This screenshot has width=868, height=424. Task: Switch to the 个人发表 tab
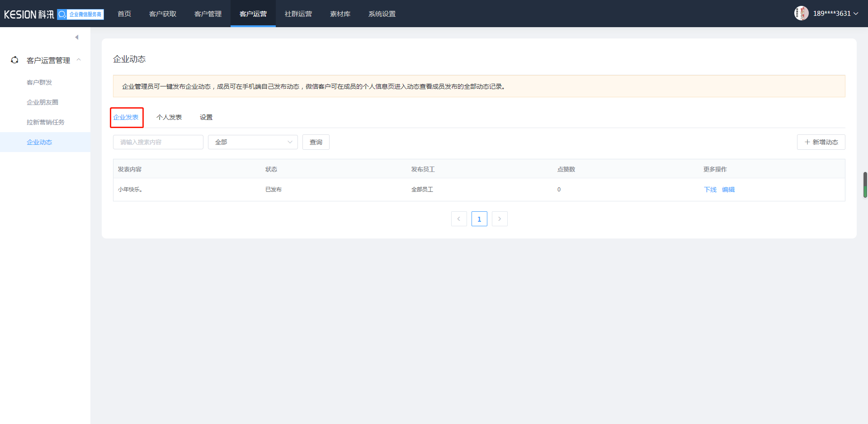[169, 117]
